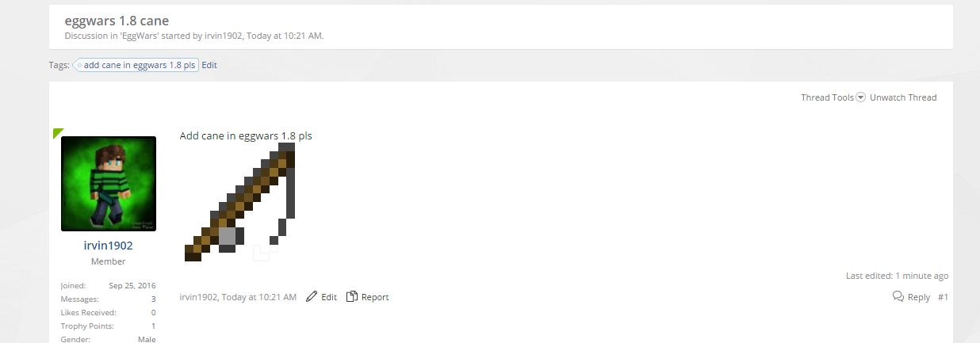The width and height of the screenshot is (980, 343).
Task: Click the pencil Edit icon under the post
Action: (x=312, y=296)
